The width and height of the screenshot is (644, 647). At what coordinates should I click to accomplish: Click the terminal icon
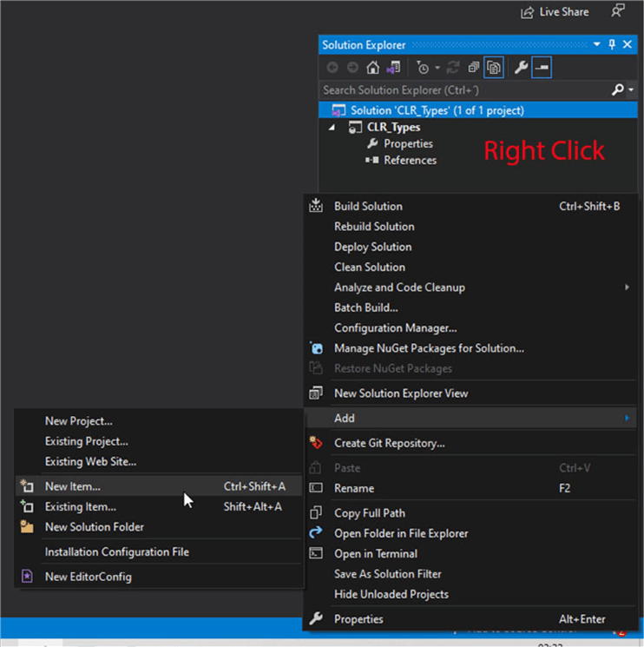[x=316, y=553]
